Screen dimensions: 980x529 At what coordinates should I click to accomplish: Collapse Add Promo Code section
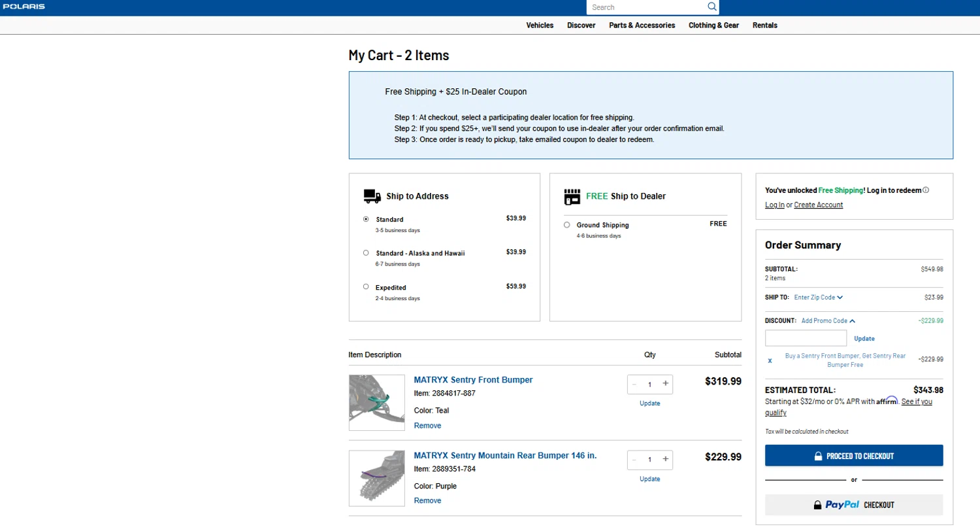[x=828, y=321]
